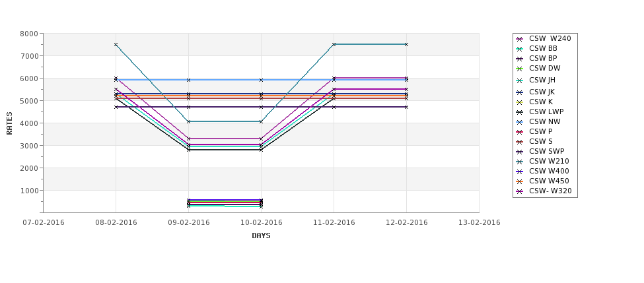Click the 10-02-2016 x-axis date label
Viewport: 644px width, 283px height.
click(x=261, y=223)
